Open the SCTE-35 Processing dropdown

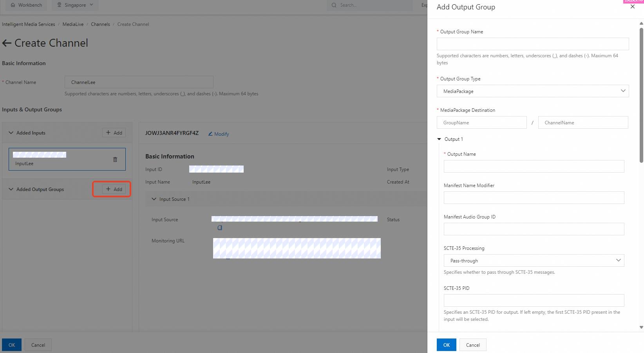[534, 260]
